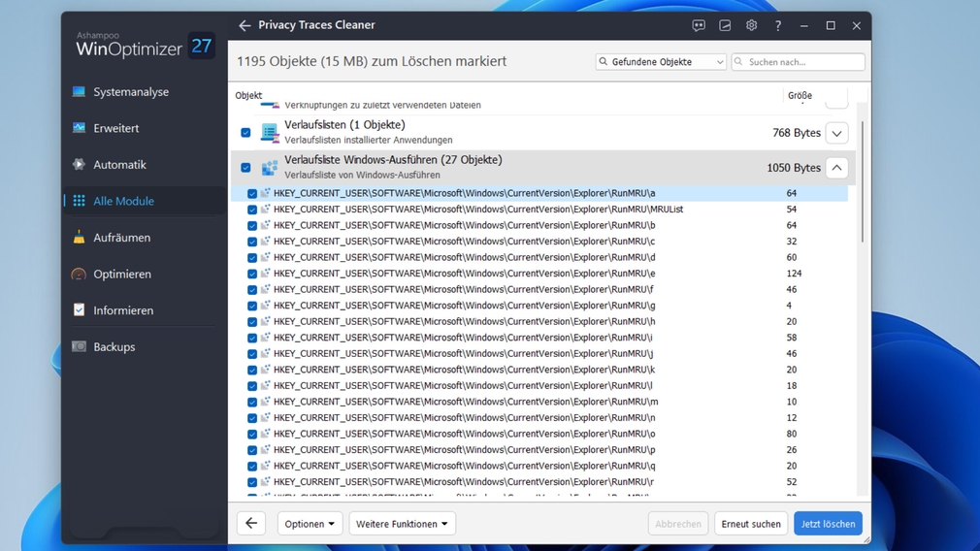Click the registry icon of the RunMRU\MRUList entry

point(266,210)
